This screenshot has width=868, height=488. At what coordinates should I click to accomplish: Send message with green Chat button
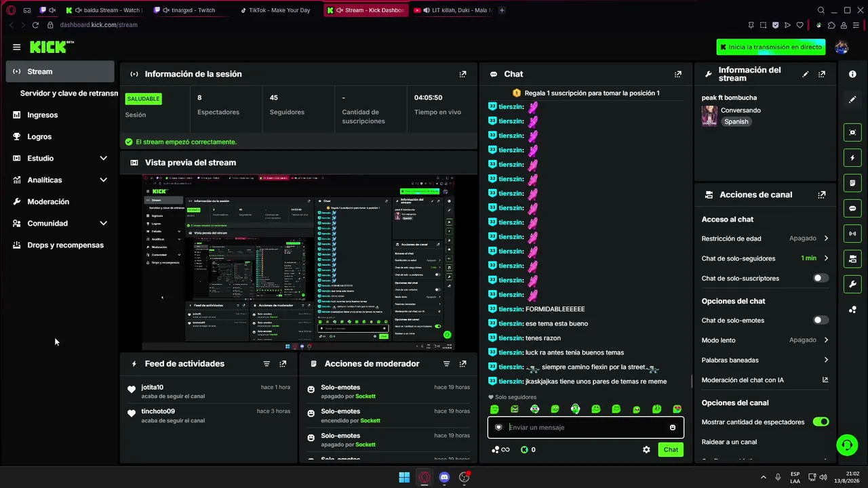pyautogui.click(x=671, y=449)
